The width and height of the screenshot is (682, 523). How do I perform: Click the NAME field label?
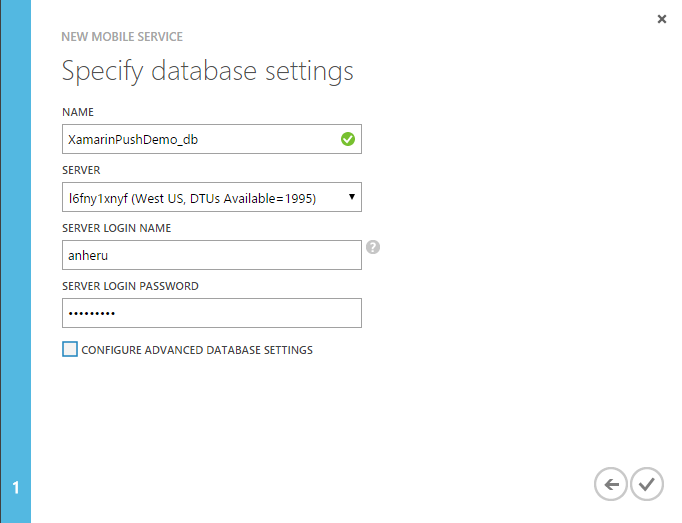point(78,112)
